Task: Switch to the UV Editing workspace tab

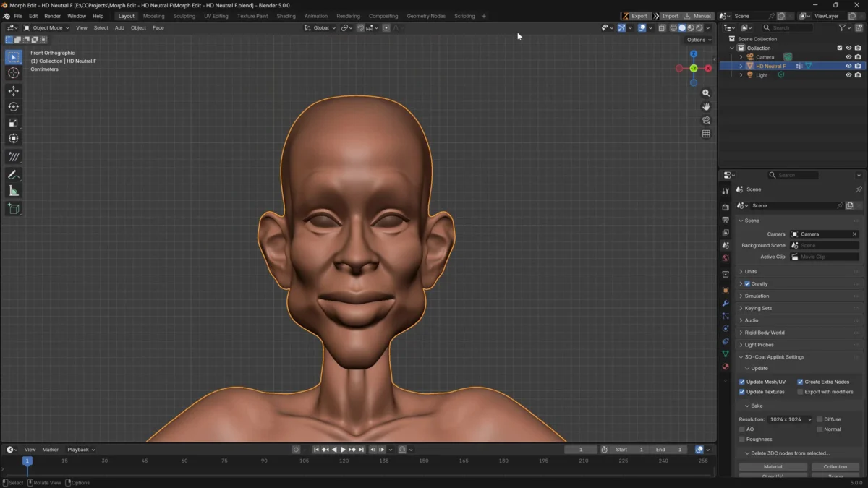Action: pyautogui.click(x=216, y=16)
